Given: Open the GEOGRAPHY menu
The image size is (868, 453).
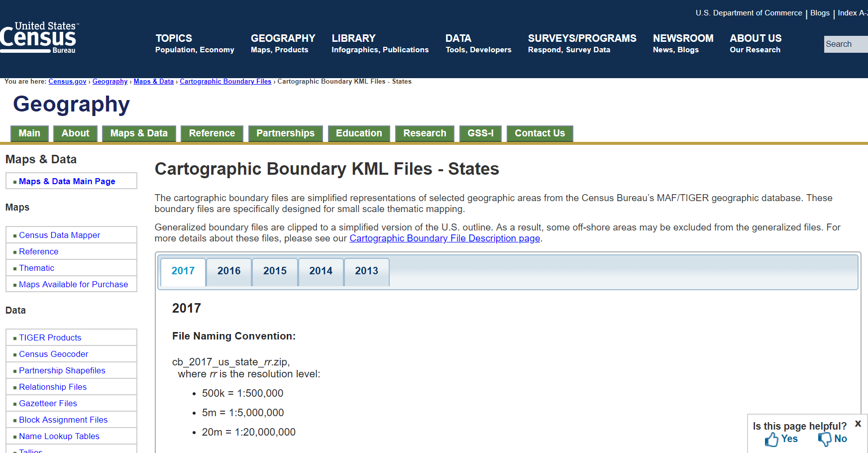Looking at the screenshot, I should [283, 43].
